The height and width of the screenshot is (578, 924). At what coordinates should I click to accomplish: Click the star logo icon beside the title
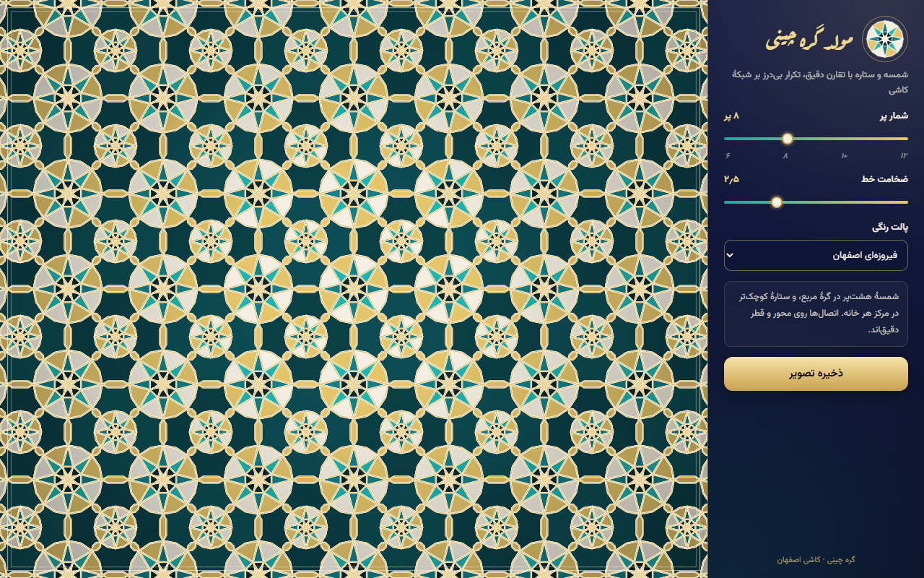coord(885,39)
